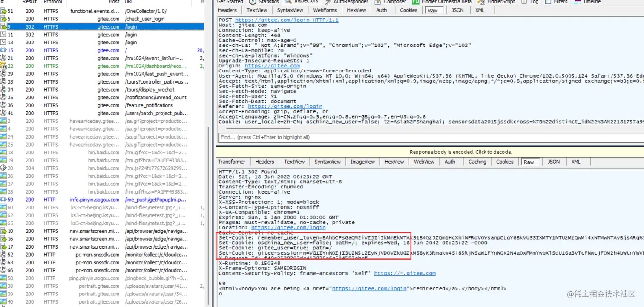Click the redirect icon for session 13
This screenshot has width=644, height=307.
(x=3, y=42)
